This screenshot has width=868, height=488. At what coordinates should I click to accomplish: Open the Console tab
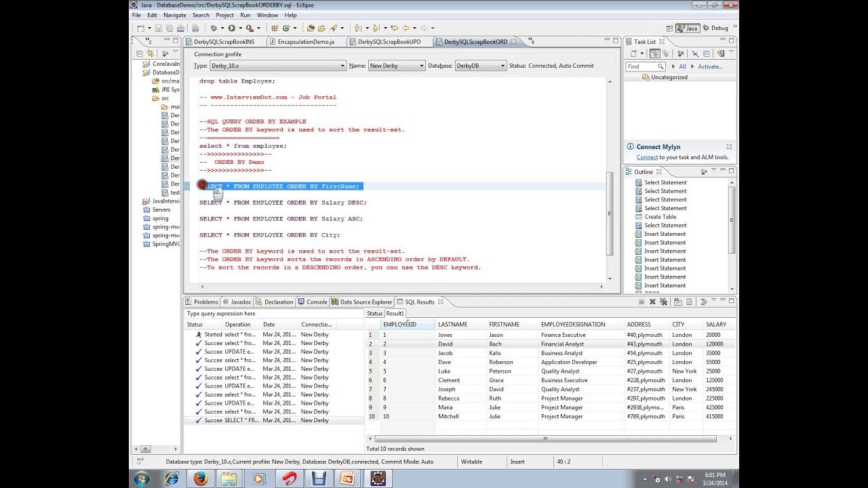click(313, 302)
